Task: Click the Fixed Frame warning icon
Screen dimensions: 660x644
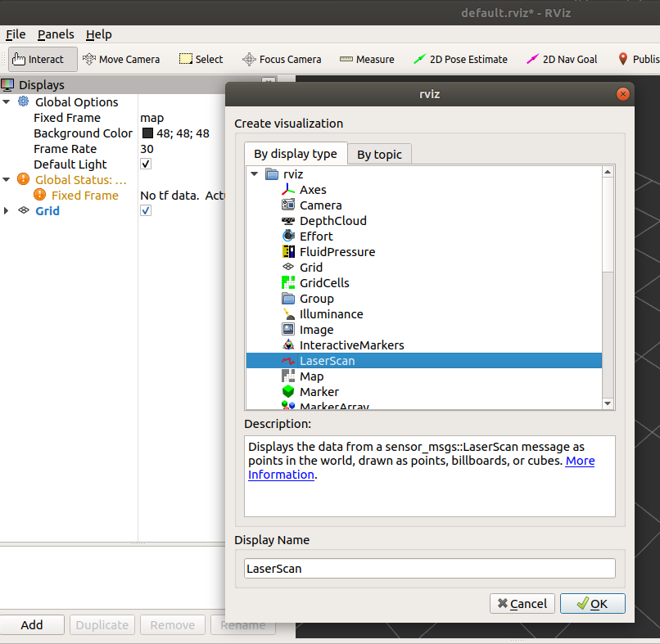Action: pyautogui.click(x=39, y=195)
